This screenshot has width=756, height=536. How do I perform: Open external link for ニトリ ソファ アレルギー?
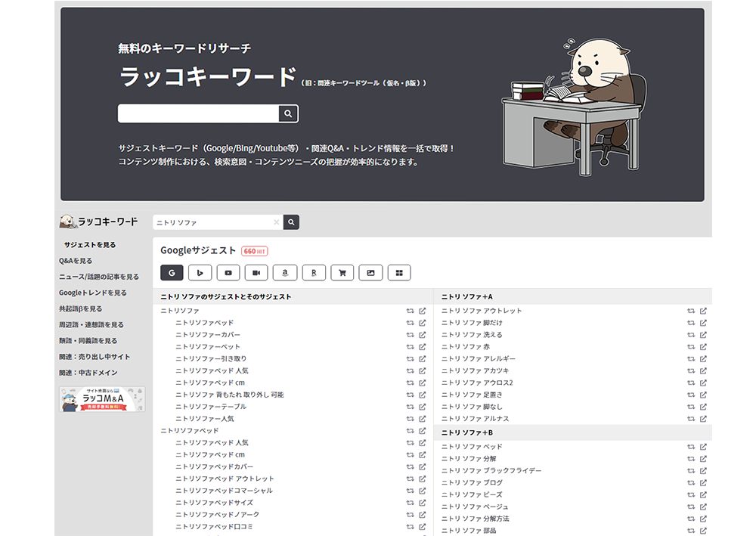tap(703, 358)
